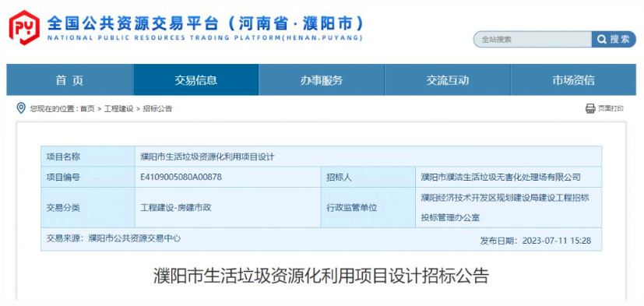Viewport: 644px width, 306px height.
Task: Open the 办事服务 navigation tab
Action: pos(322,79)
